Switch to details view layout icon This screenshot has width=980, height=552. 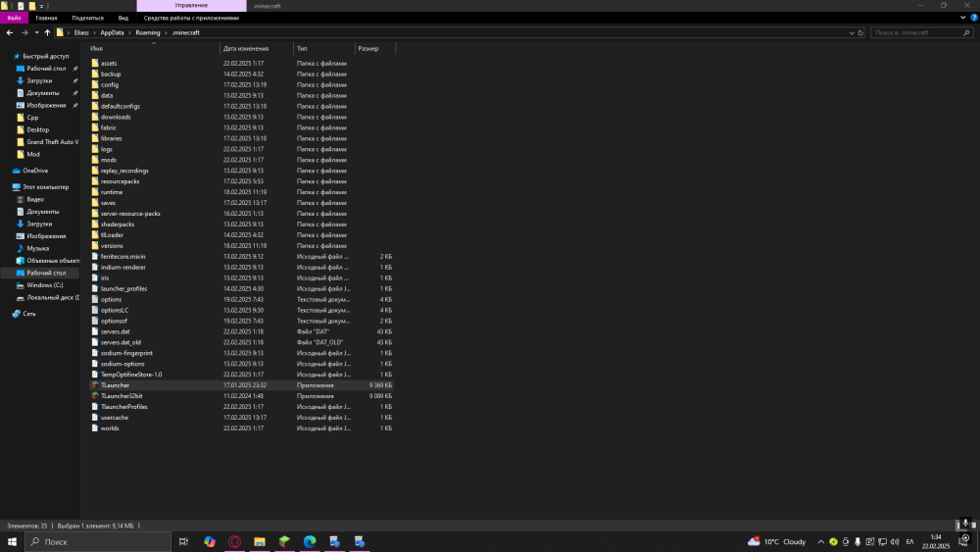tap(958, 526)
